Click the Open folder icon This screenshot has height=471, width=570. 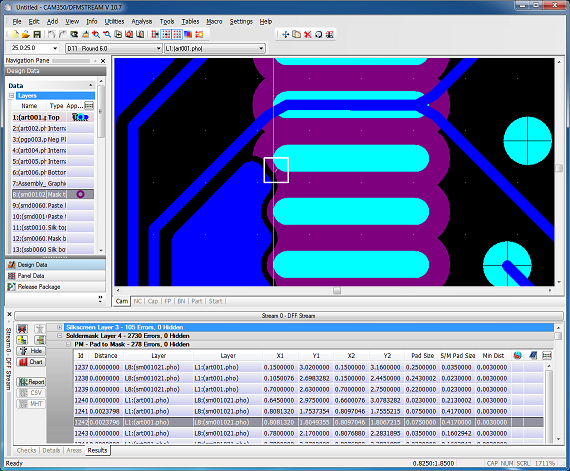pos(26,35)
